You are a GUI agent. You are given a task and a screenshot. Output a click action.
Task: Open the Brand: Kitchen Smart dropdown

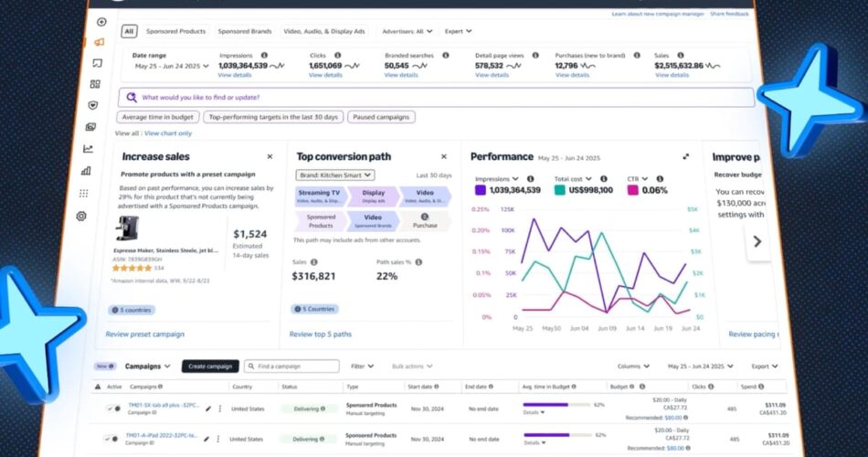(334, 175)
